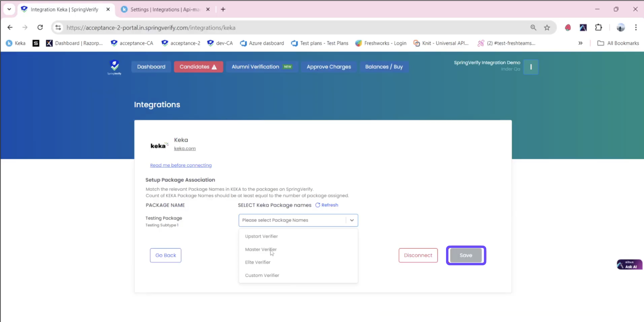Viewport: 644px width, 322px height.
Task: Select Master Verifier from the list
Action: (x=261, y=249)
